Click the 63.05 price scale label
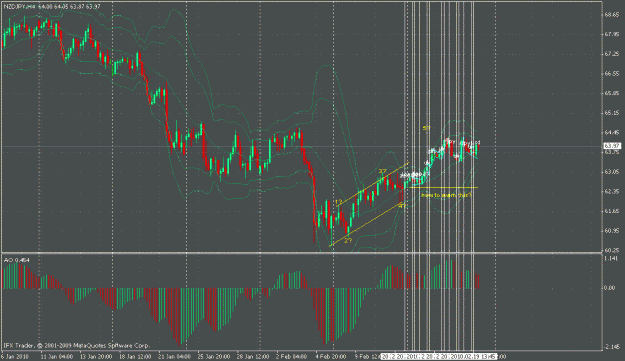 pyautogui.click(x=612, y=172)
